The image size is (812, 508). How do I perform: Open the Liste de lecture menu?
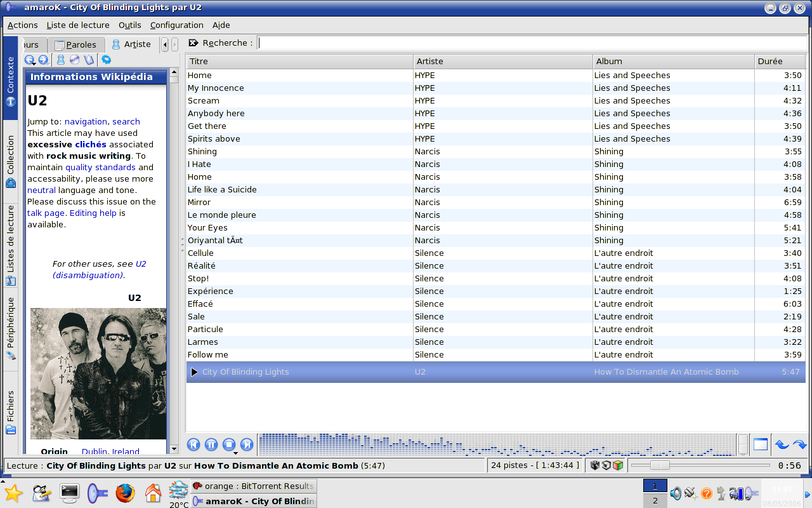pyautogui.click(x=78, y=25)
